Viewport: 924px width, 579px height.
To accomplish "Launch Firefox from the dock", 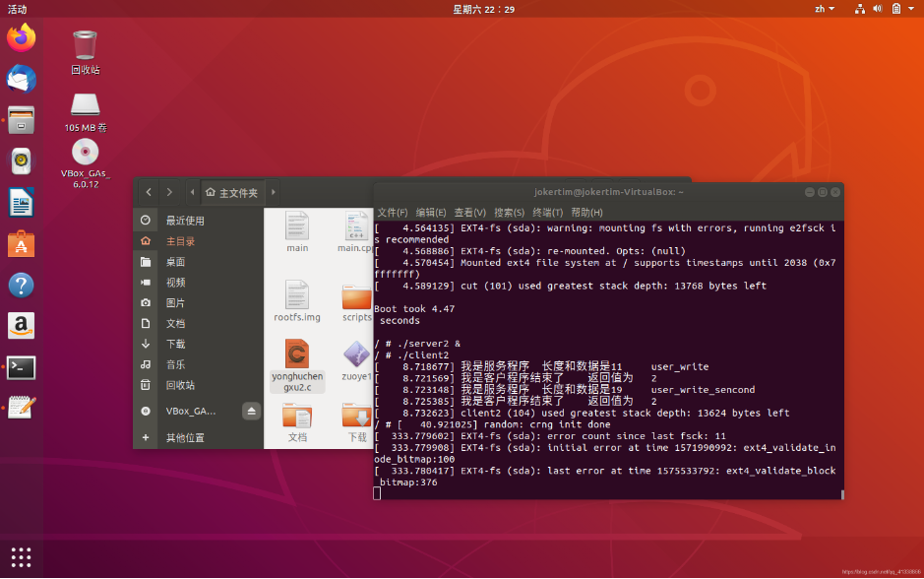I will (22, 37).
